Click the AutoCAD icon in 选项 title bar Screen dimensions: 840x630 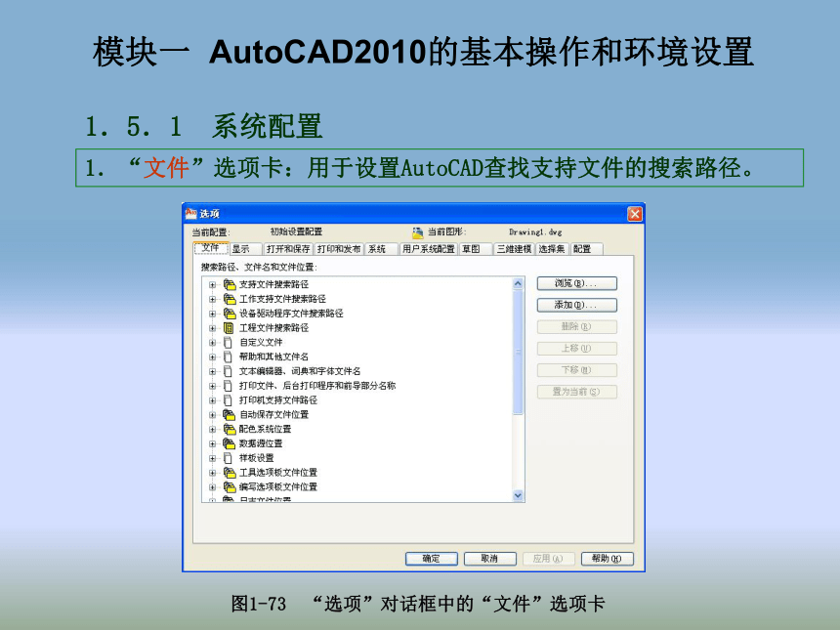tap(191, 214)
